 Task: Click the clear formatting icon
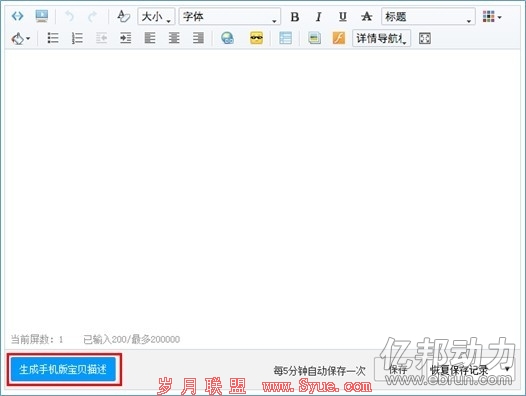(x=123, y=16)
